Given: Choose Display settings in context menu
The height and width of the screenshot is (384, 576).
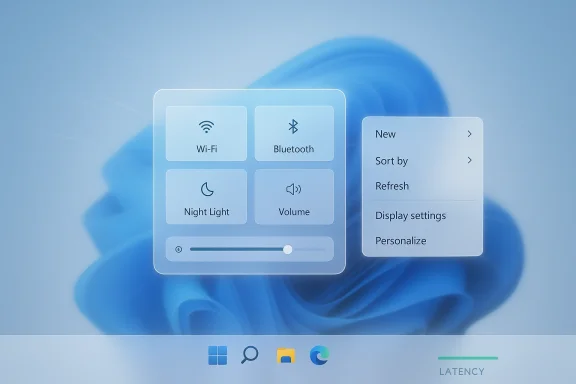Looking at the screenshot, I should [422, 215].
